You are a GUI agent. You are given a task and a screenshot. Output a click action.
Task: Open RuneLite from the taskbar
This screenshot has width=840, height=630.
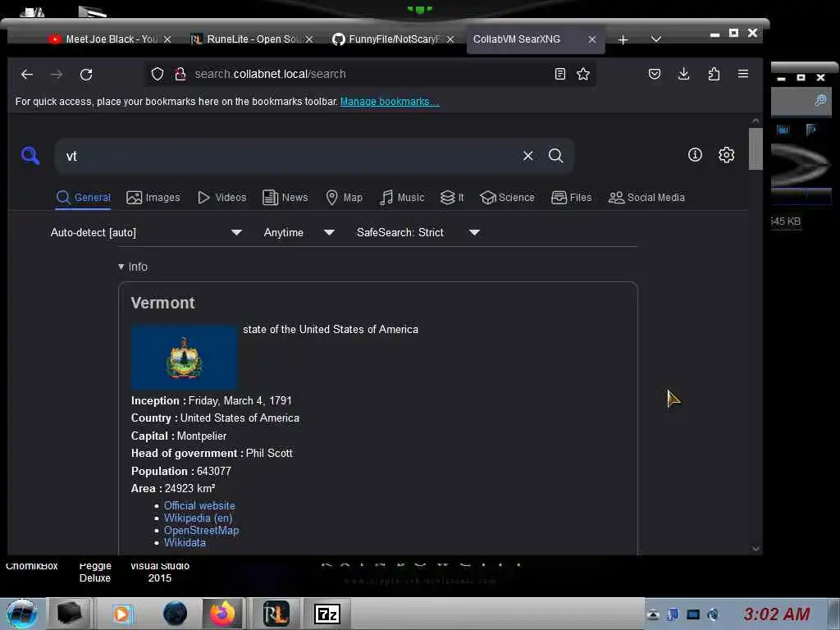(x=276, y=614)
